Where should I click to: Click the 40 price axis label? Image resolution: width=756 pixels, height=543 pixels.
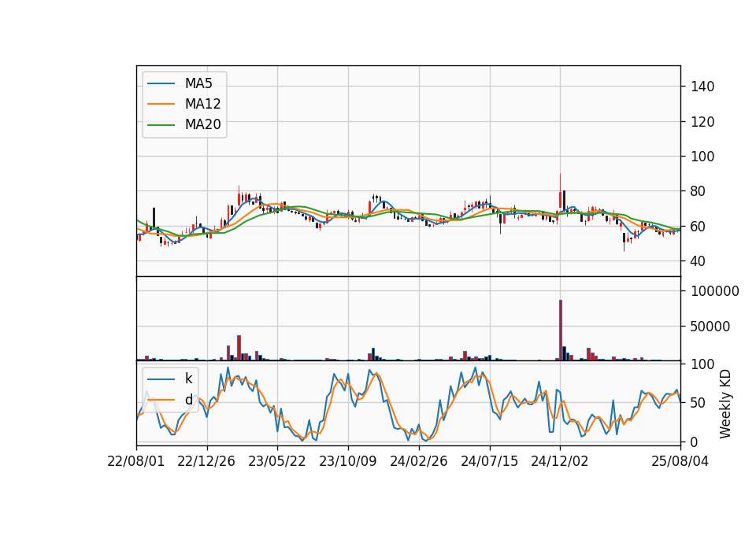click(x=699, y=261)
